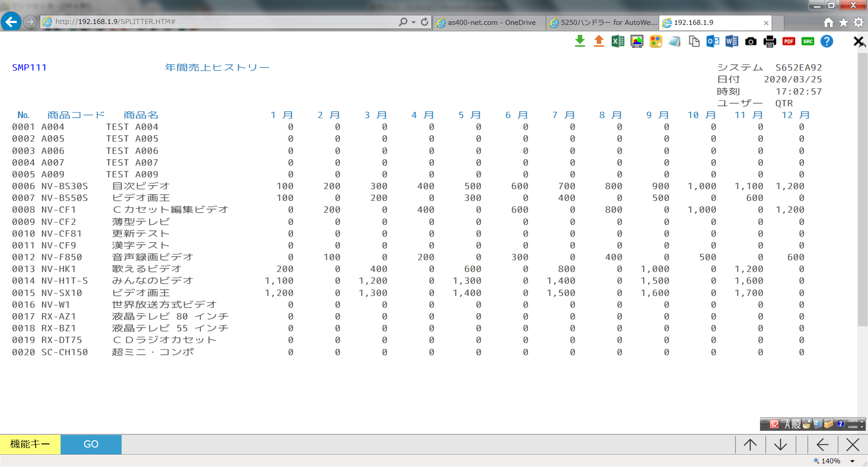868x467 pixels.
Task: Click the yellow 機能キー button
Action: pyautogui.click(x=30, y=444)
